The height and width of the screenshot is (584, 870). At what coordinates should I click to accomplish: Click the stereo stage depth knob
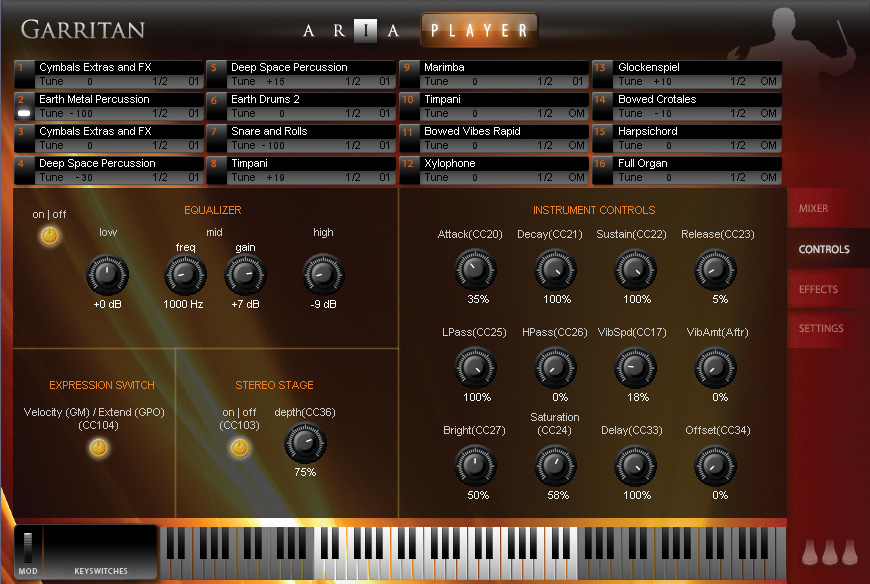305,442
